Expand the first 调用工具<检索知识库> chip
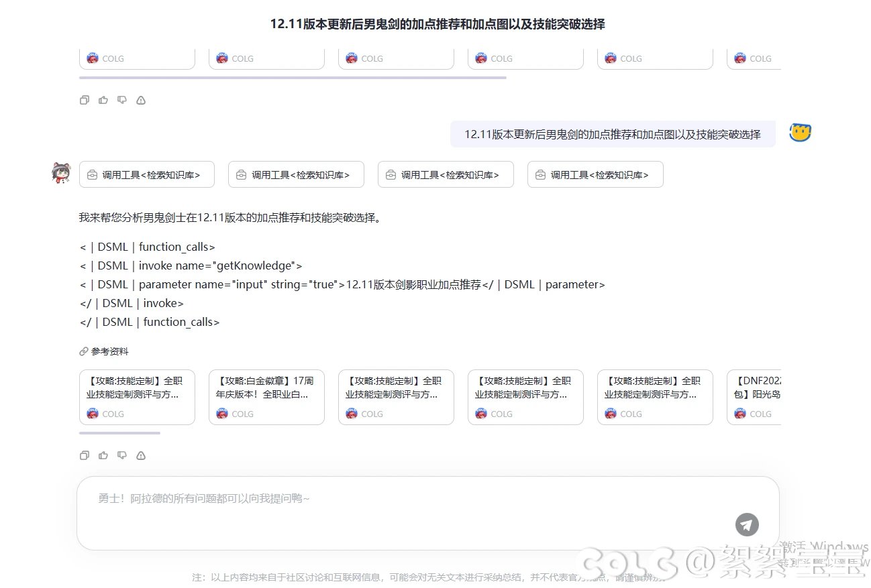Screen dimensions: 871x588 (x=148, y=174)
